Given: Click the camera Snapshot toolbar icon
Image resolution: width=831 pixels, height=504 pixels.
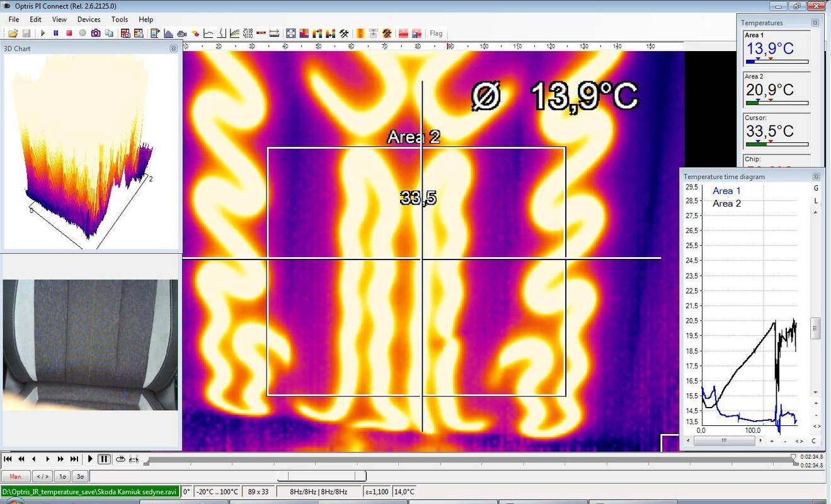Looking at the screenshot, I should [x=96, y=33].
